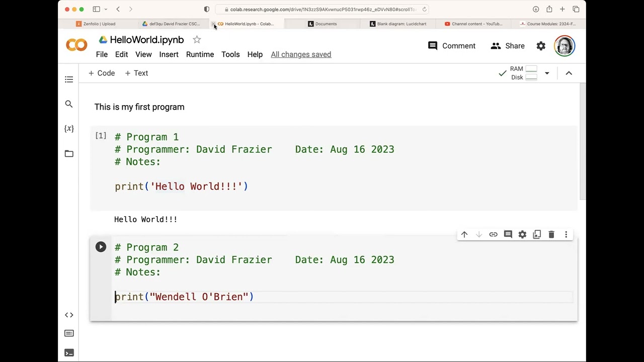Switch to the Documents tab
The height and width of the screenshot is (362, 644).
[322, 24]
